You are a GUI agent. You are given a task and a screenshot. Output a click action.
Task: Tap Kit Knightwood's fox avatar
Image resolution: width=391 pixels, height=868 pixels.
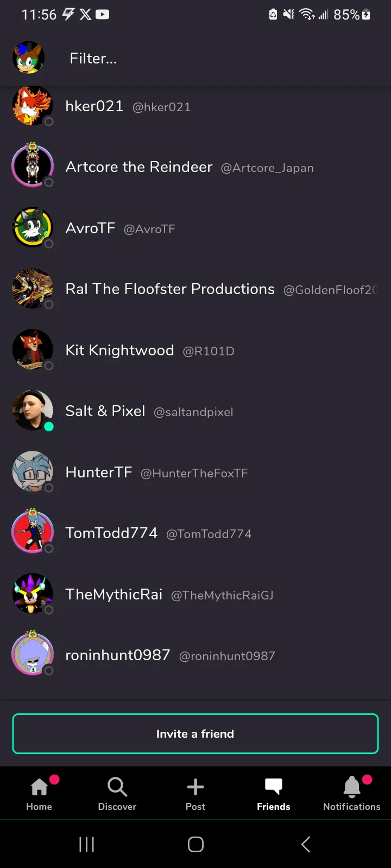click(33, 350)
